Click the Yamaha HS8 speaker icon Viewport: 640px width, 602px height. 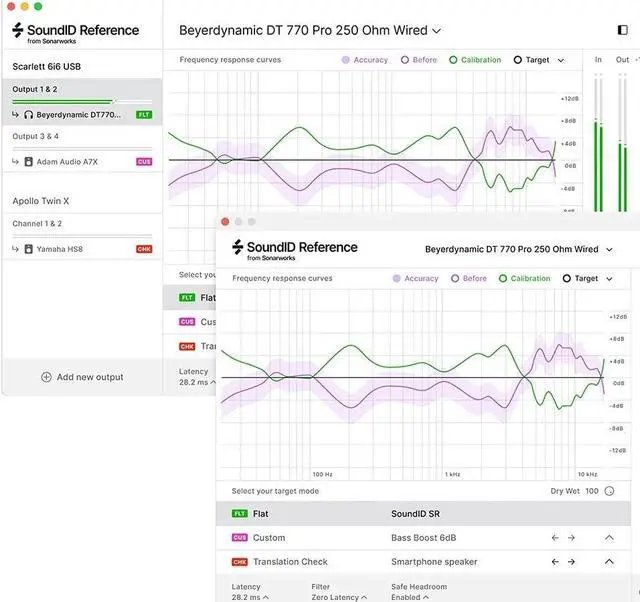coord(29,249)
